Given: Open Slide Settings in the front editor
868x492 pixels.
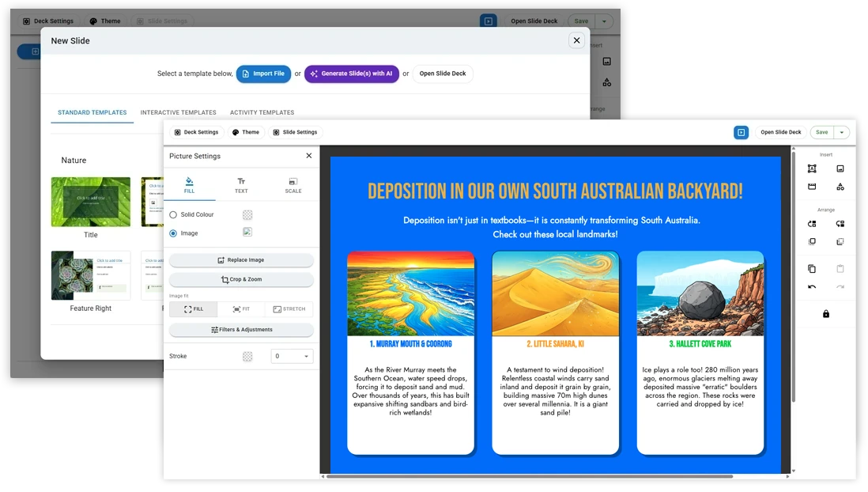Looking at the screenshot, I should click(295, 132).
